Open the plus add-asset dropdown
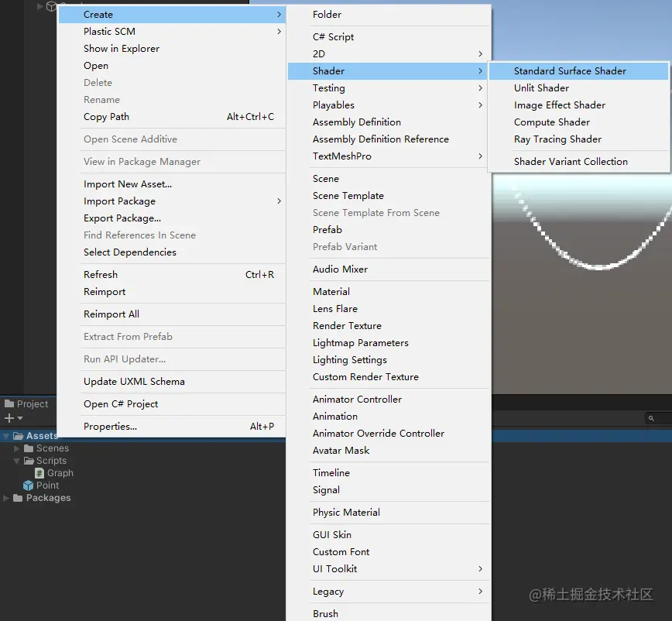Viewport: 672px width, 621px height. click(13, 418)
